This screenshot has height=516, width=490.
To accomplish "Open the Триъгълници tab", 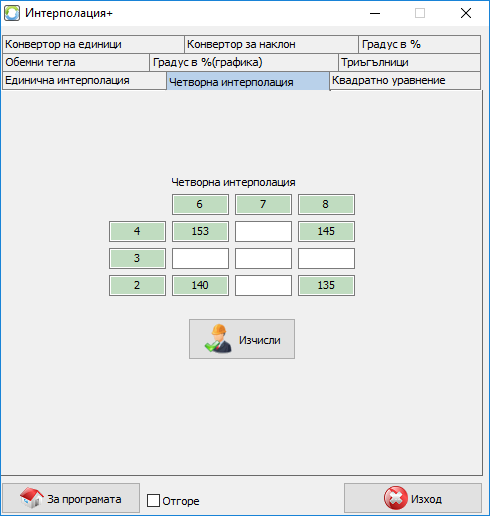I will pyautogui.click(x=409, y=62).
